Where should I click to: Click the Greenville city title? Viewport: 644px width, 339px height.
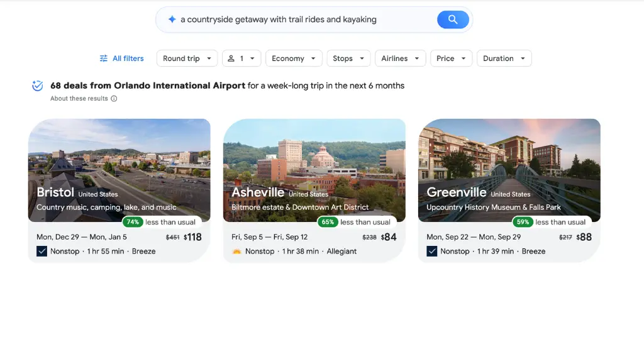tap(457, 192)
